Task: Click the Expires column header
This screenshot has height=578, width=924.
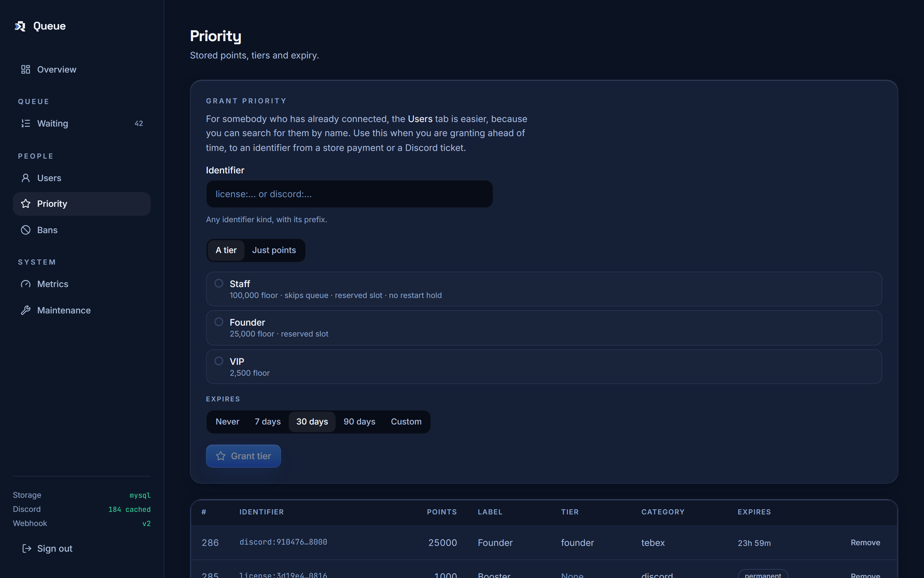Action: point(754,512)
